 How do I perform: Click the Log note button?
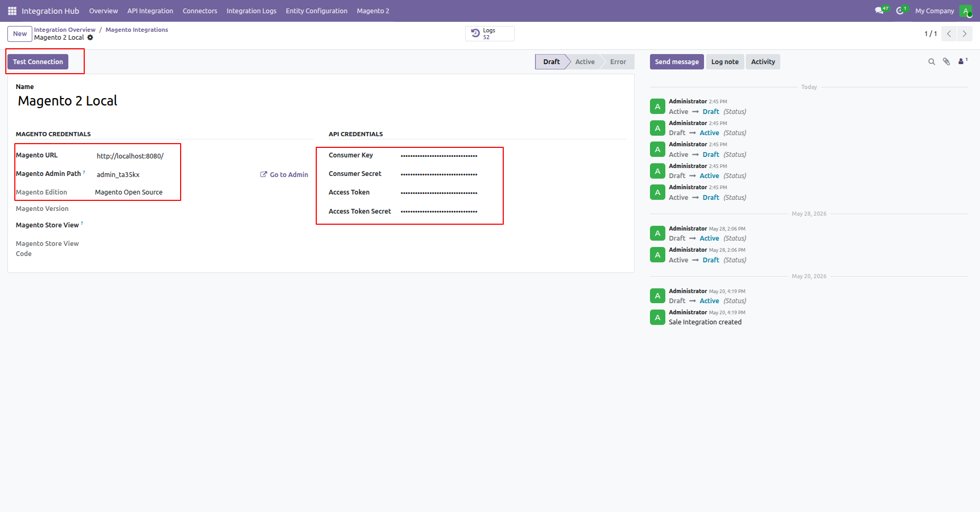pos(725,61)
